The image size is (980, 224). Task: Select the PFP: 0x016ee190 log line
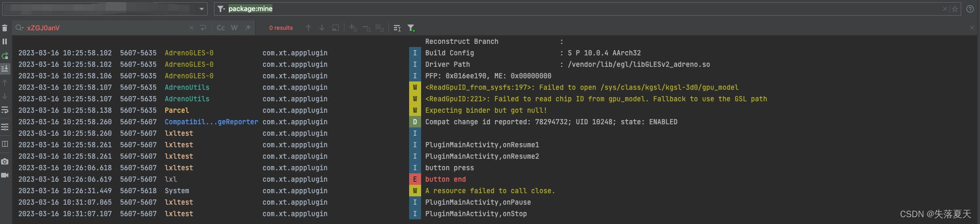click(x=488, y=76)
